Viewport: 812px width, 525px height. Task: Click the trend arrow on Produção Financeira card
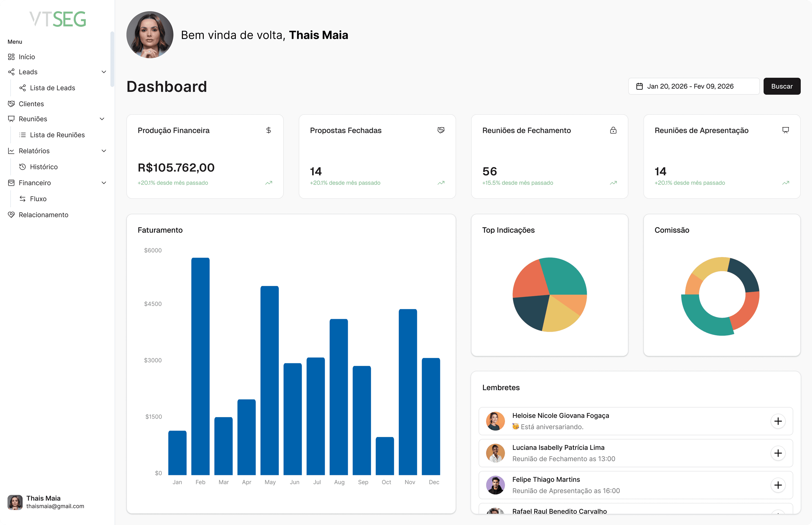[x=269, y=183]
